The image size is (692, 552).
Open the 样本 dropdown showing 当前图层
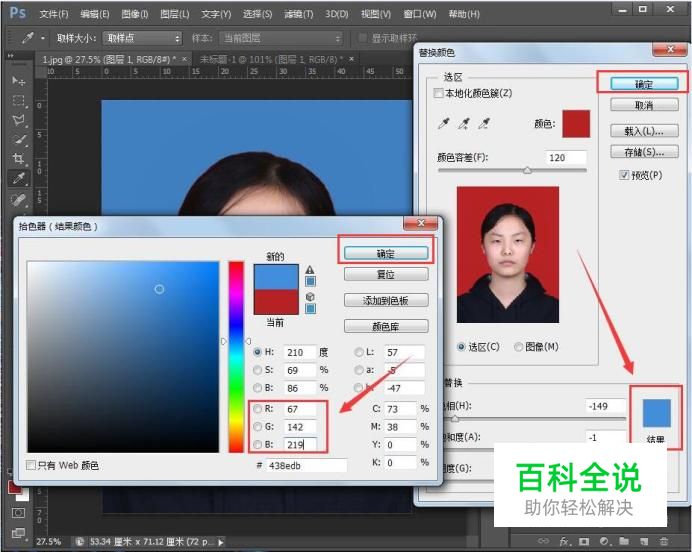click(281, 38)
